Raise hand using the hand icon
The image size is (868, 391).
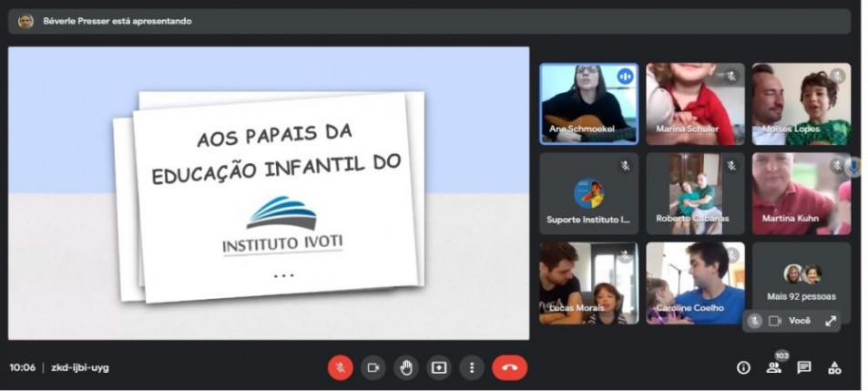coord(406,367)
